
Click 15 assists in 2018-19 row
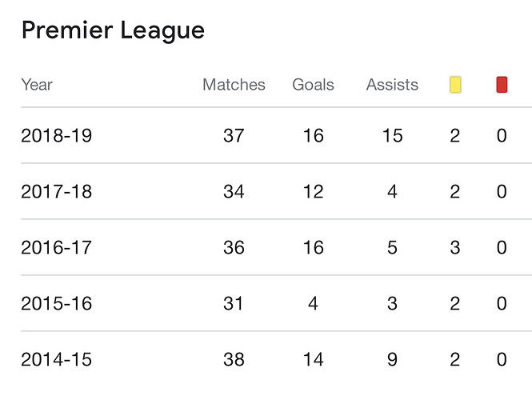(x=392, y=135)
